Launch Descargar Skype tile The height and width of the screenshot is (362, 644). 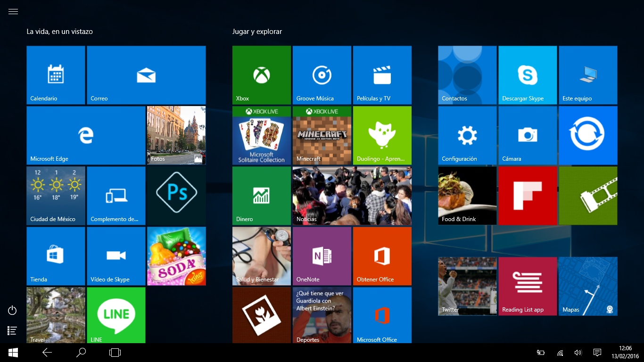pyautogui.click(x=527, y=75)
